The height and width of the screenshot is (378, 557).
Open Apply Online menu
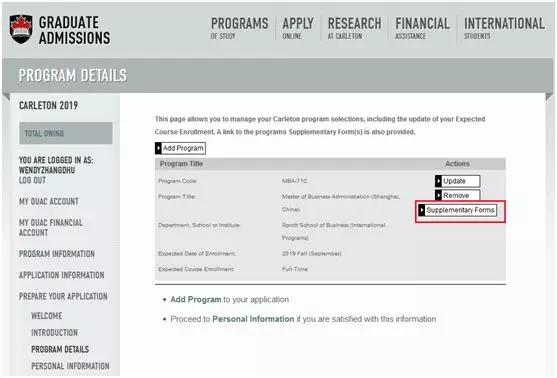(x=298, y=28)
